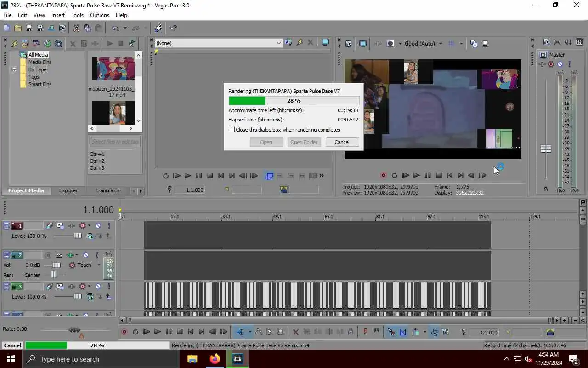Click Copy Snapshot to Clipboard icon

point(474,44)
